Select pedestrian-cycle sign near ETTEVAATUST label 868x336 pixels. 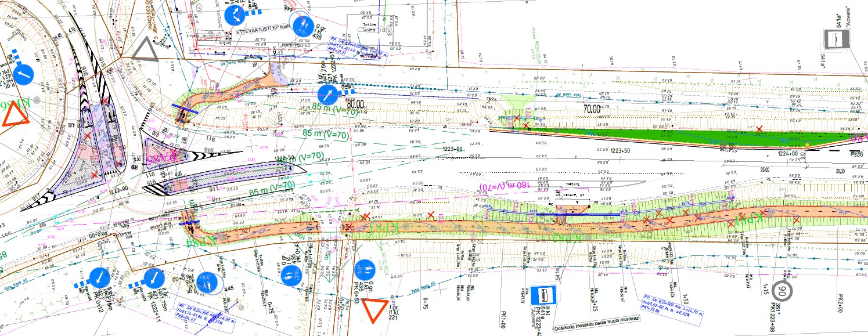(302, 25)
